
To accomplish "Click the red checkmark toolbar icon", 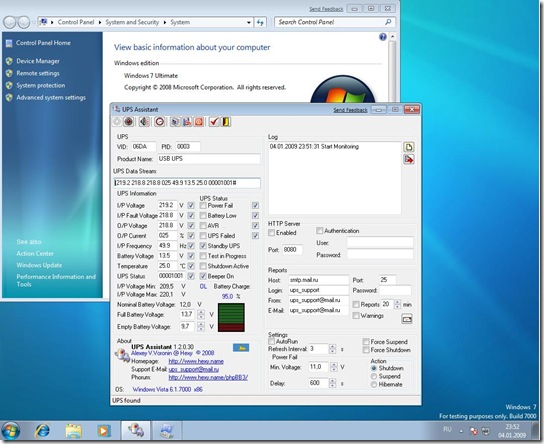I will (214, 122).
